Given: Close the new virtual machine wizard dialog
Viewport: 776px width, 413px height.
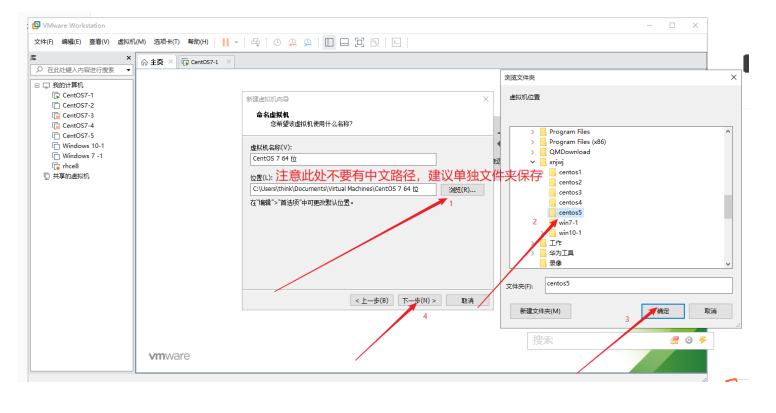Looking at the screenshot, I should [485, 99].
